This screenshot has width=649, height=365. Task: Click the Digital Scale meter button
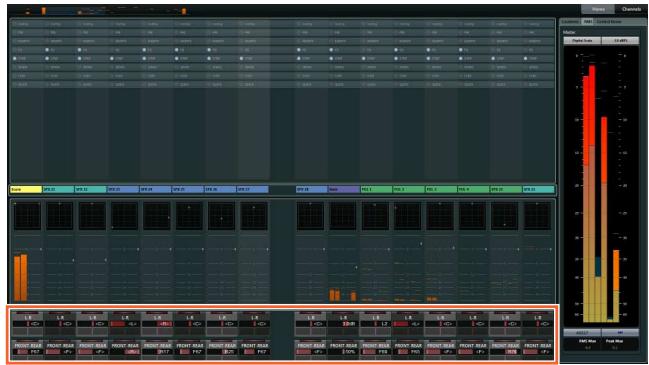click(x=582, y=41)
